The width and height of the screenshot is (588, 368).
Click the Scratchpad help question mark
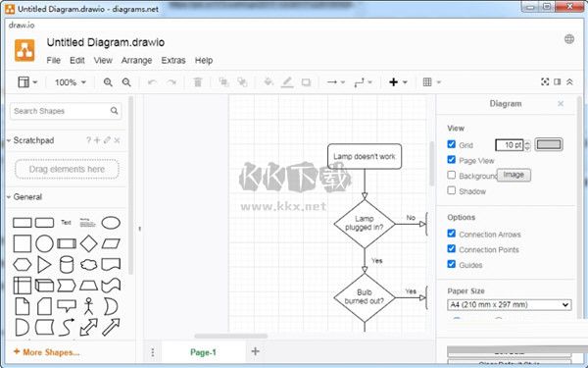pyautogui.click(x=88, y=140)
